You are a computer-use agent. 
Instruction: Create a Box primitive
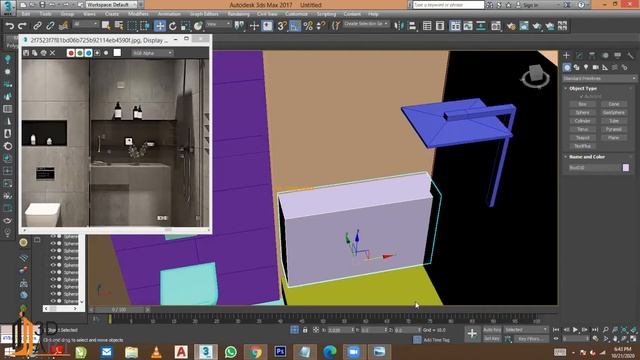click(582, 104)
